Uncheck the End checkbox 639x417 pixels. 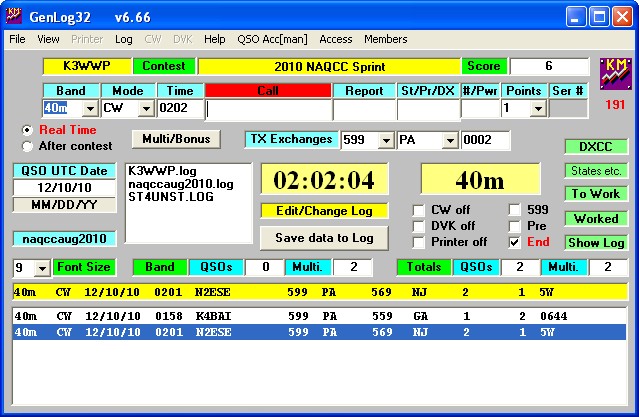coord(514,242)
